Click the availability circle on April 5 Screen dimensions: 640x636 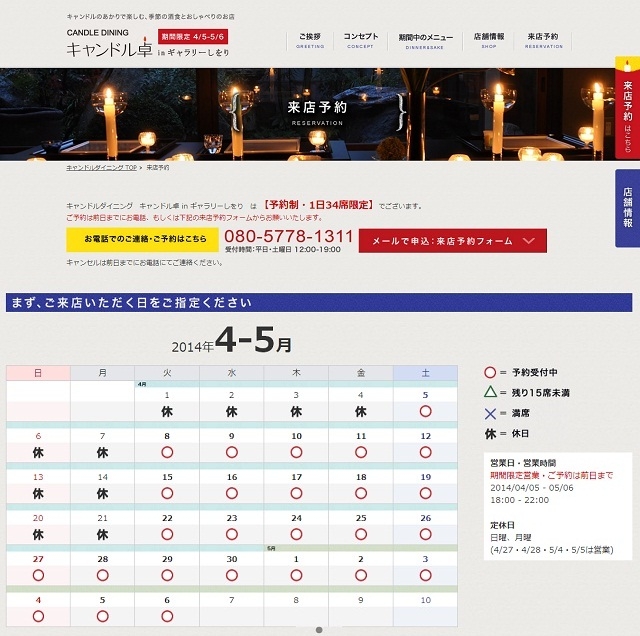click(425, 411)
